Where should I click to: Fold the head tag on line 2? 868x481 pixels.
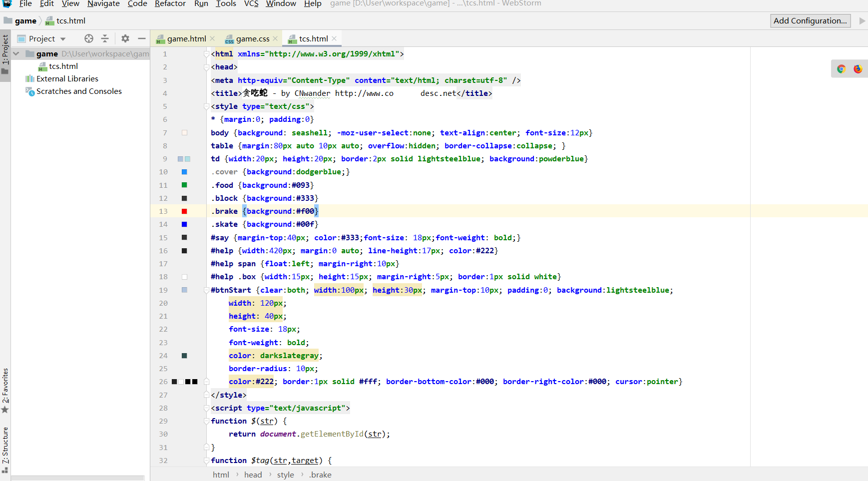point(206,67)
